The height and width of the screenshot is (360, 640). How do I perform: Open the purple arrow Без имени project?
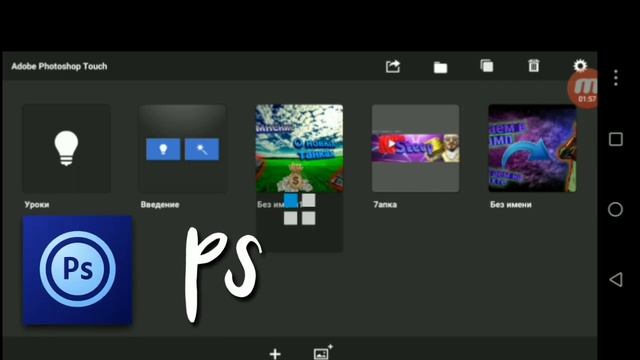point(532,148)
